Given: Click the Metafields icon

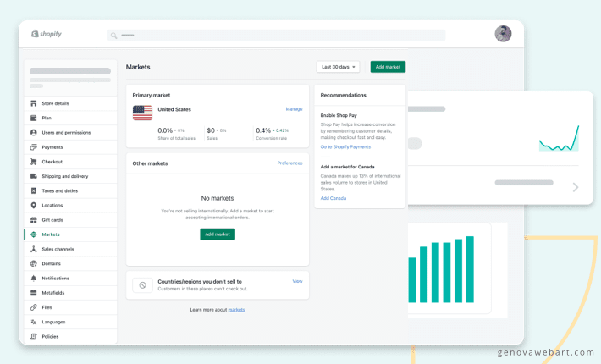Looking at the screenshot, I should 34,293.
